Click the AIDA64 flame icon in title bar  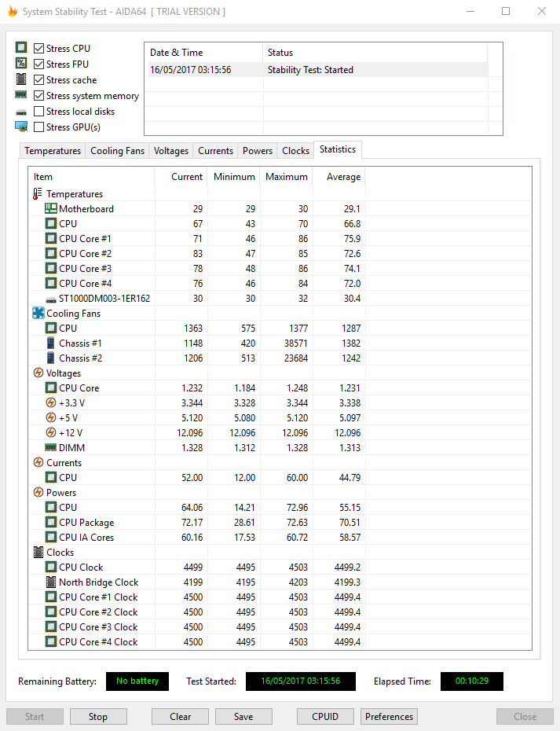coord(13,11)
